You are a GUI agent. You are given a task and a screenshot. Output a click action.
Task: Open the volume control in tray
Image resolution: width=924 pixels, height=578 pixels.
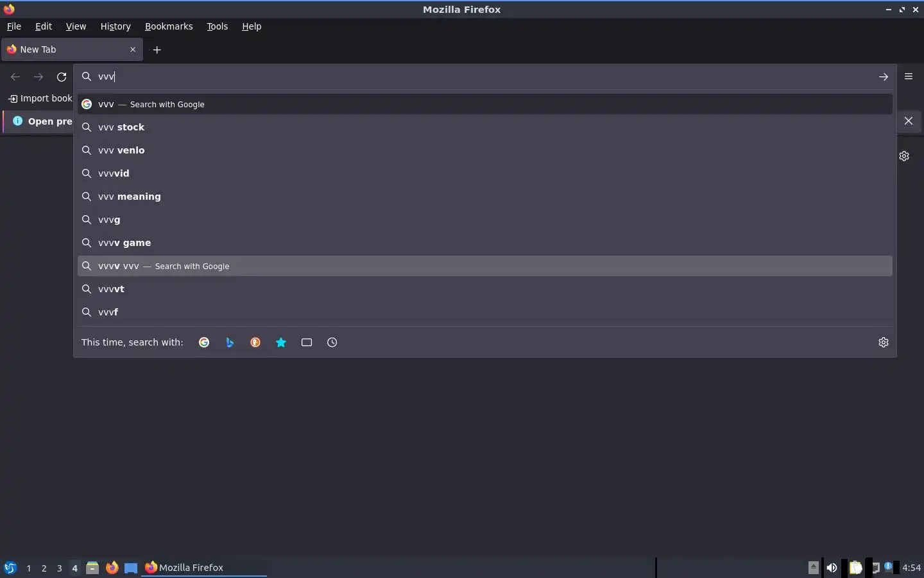coord(832,568)
